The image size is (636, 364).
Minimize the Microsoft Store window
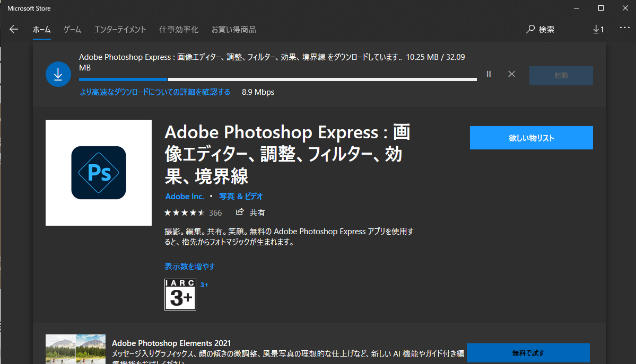tap(577, 8)
